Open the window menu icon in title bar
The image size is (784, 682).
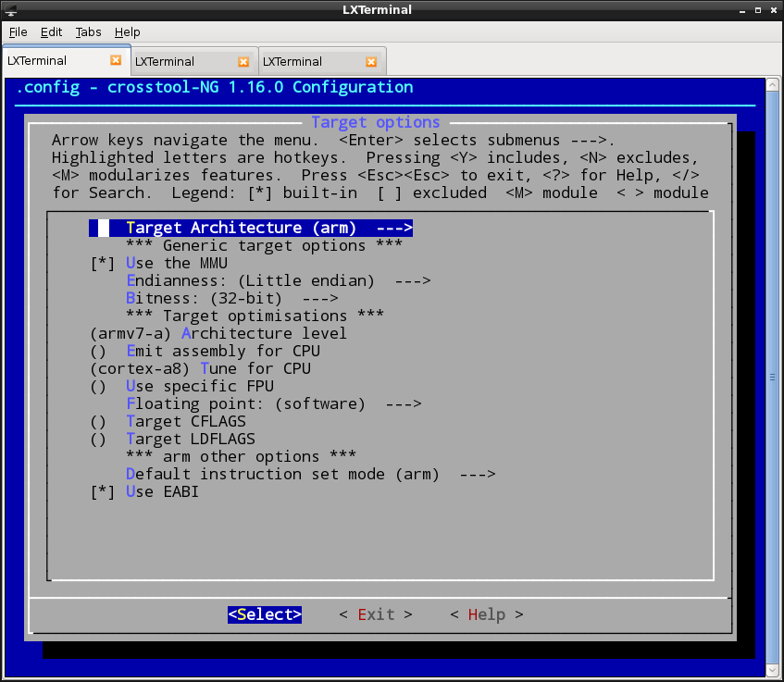pos(10,10)
